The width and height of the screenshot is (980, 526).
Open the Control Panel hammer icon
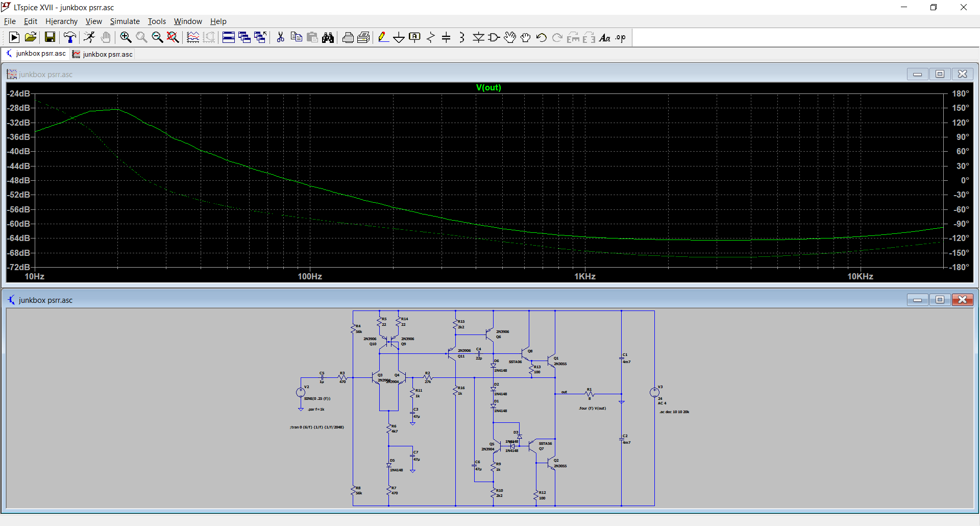70,37
